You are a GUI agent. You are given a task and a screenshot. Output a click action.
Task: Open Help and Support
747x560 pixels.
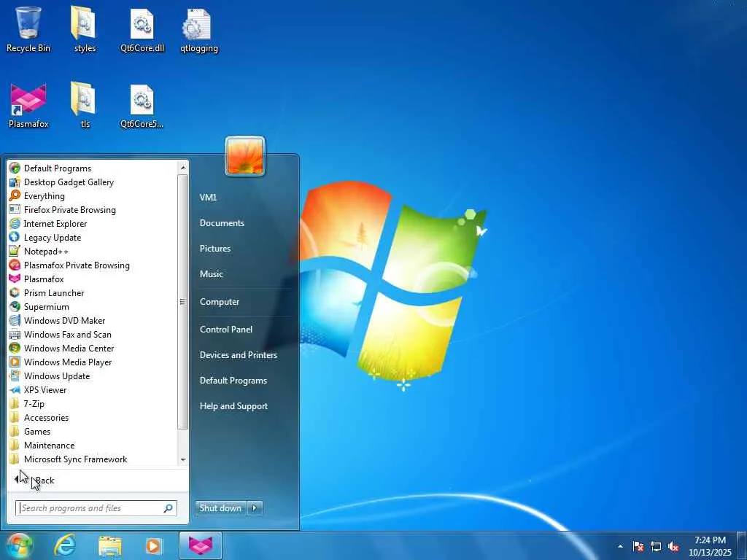pyautogui.click(x=234, y=406)
